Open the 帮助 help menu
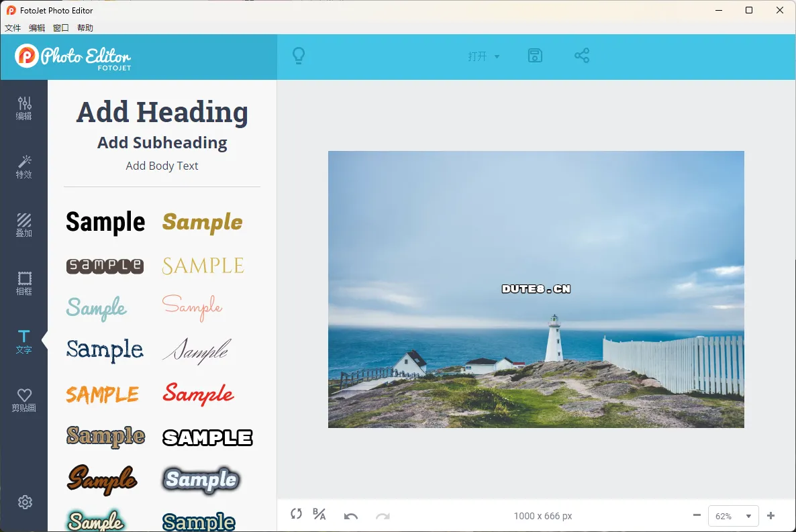The width and height of the screenshot is (796, 532). pyautogui.click(x=85, y=28)
